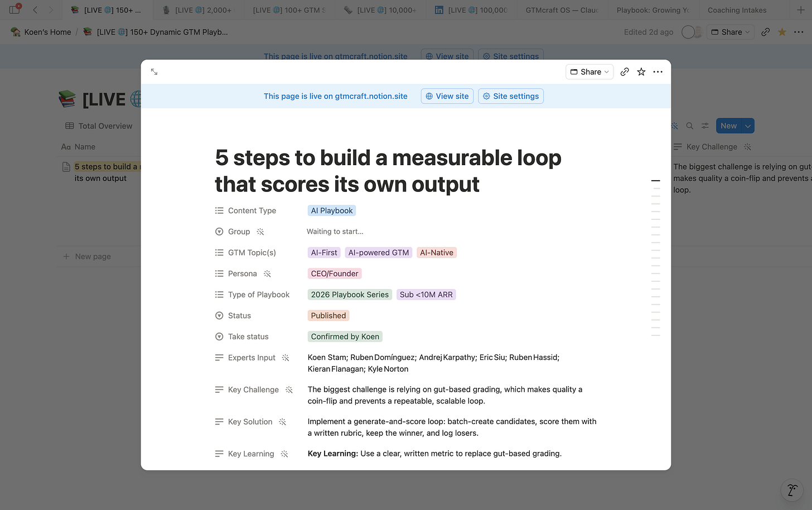Image resolution: width=812 pixels, height=510 pixels.
Task: Switch to the 10,000+ tab
Action: tap(379, 10)
